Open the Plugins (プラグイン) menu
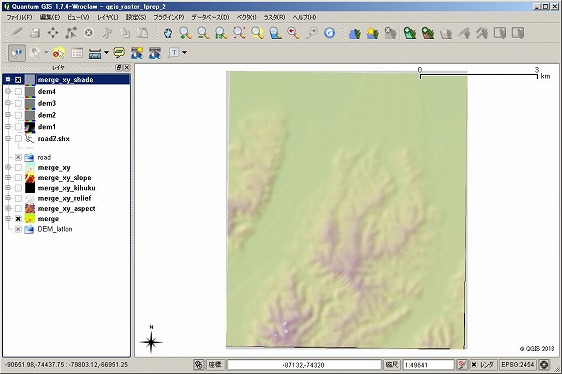 click(x=168, y=17)
